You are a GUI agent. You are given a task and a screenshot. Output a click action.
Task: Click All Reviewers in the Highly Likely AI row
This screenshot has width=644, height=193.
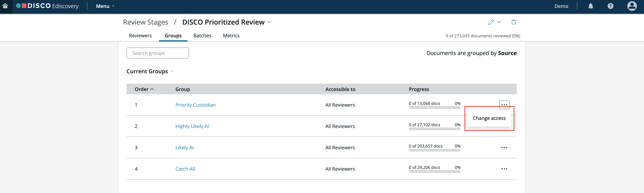(340, 126)
